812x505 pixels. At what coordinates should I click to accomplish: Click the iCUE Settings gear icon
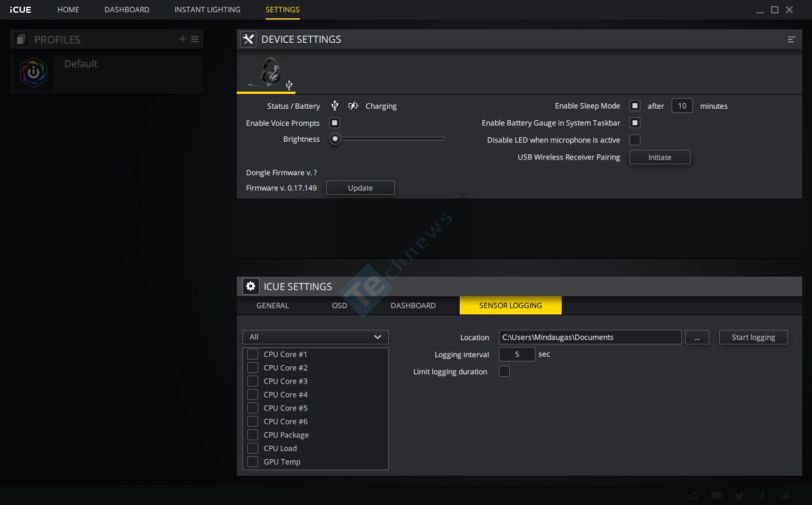coord(250,286)
